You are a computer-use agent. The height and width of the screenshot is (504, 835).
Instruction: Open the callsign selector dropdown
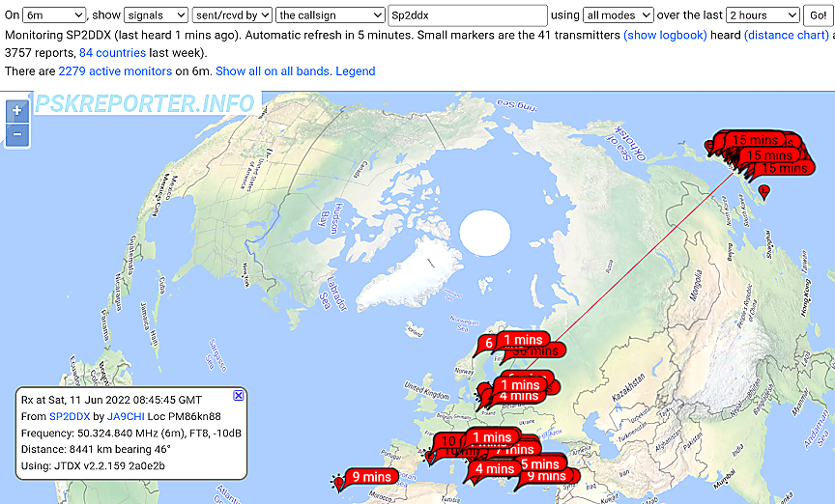point(330,15)
